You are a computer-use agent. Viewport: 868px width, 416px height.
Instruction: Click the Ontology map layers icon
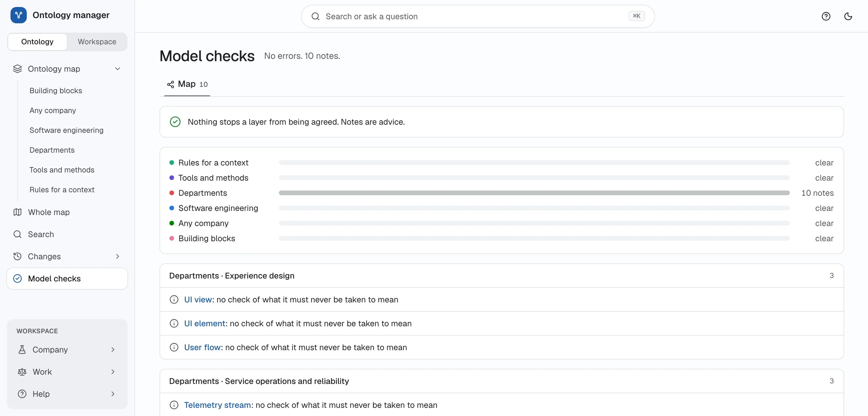click(x=17, y=69)
